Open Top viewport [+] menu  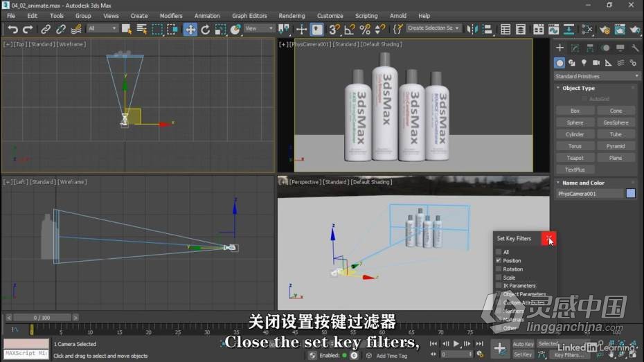[8, 44]
